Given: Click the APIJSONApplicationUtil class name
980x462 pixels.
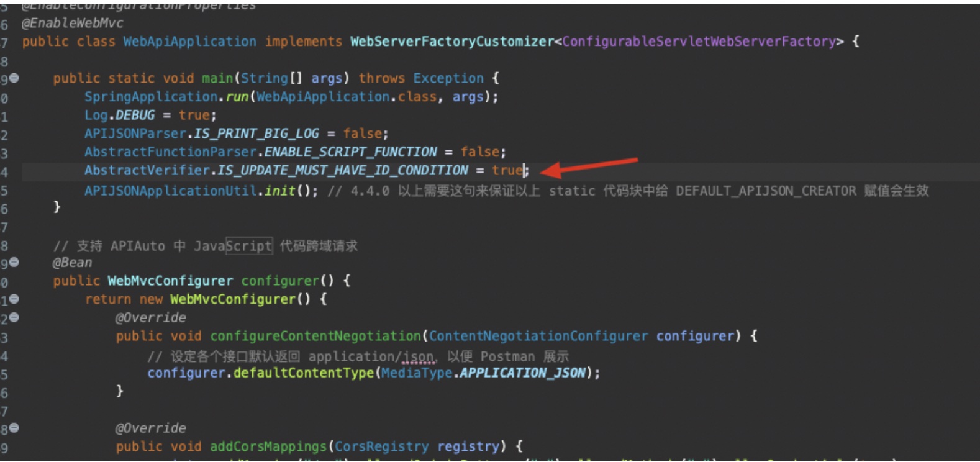Looking at the screenshot, I should click(171, 191).
